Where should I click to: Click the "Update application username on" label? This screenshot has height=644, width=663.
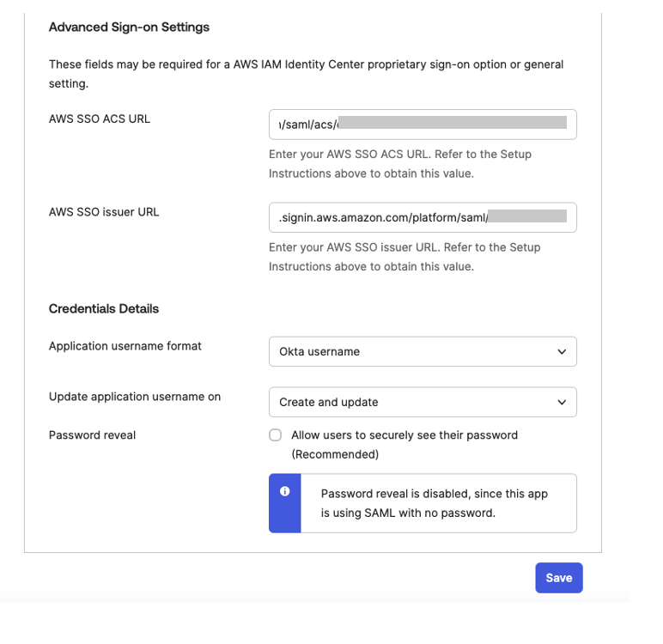pos(135,397)
